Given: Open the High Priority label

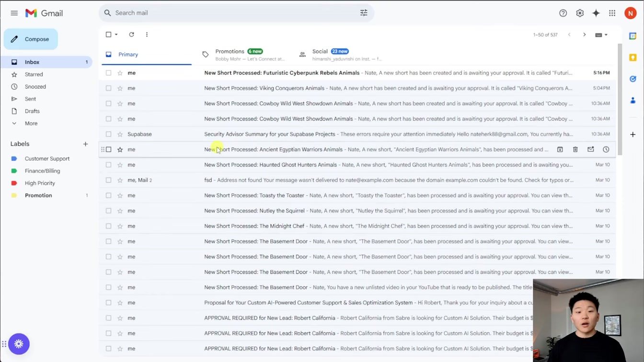Looking at the screenshot, I should pos(40,183).
